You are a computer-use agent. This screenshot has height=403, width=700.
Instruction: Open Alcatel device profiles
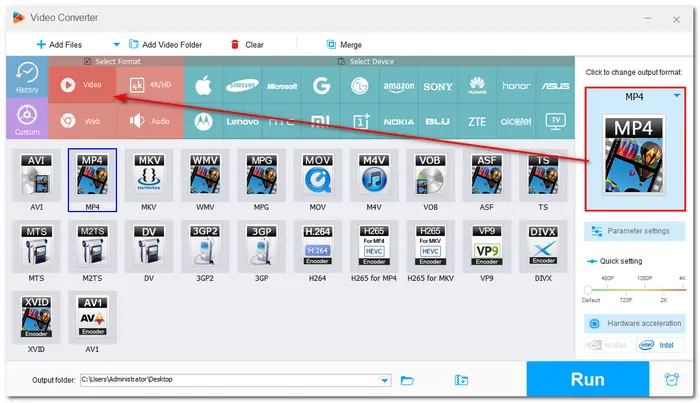click(x=516, y=121)
